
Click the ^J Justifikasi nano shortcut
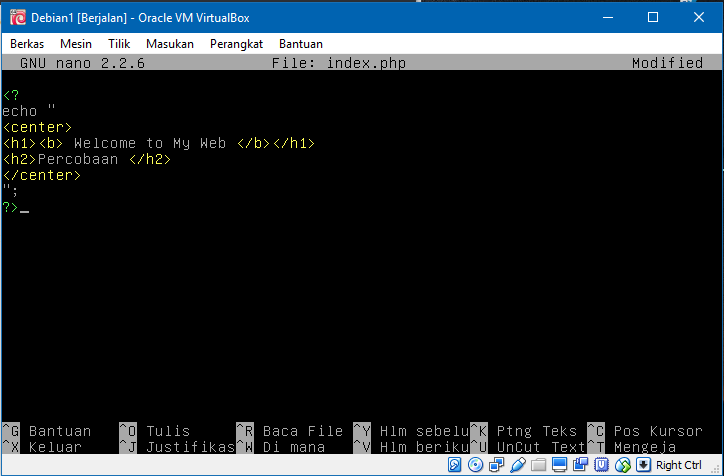click(177, 447)
